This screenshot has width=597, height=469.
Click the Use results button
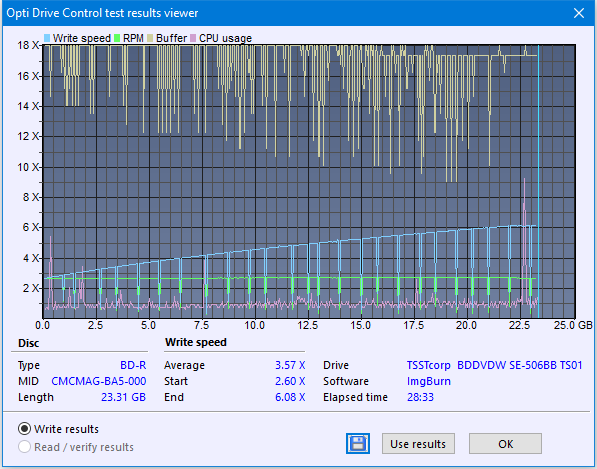418,443
